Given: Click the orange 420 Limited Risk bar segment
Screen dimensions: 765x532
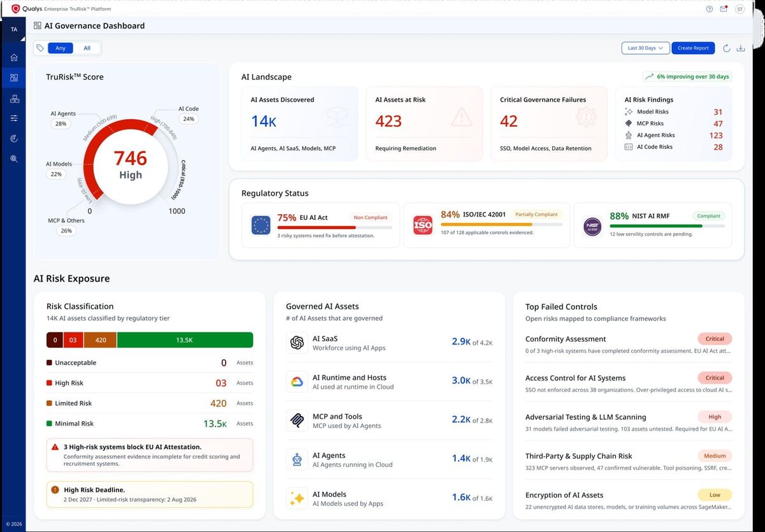Looking at the screenshot, I should [x=100, y=340].
